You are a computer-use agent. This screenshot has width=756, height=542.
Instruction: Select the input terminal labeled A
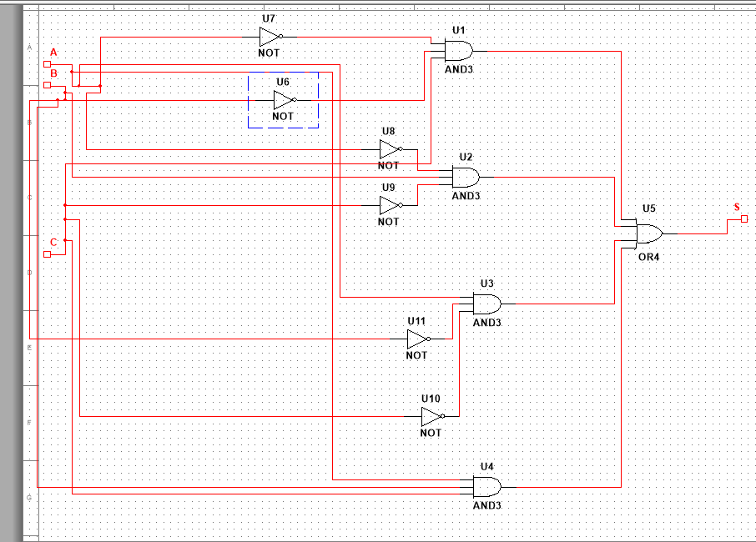(46, 63)
